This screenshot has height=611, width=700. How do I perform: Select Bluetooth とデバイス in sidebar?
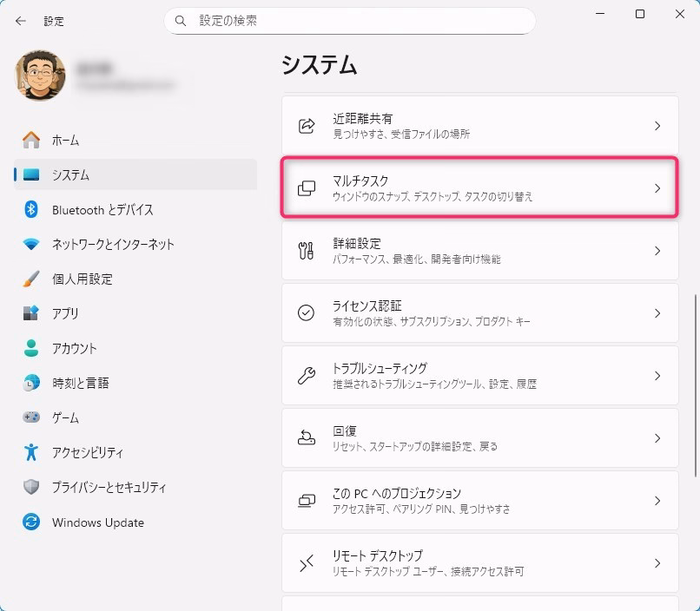click(102, 210)
